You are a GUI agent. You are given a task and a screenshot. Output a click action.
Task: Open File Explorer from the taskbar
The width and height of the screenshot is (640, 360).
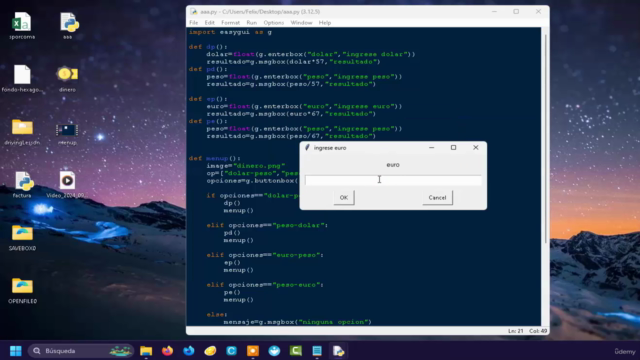(146, 351)
